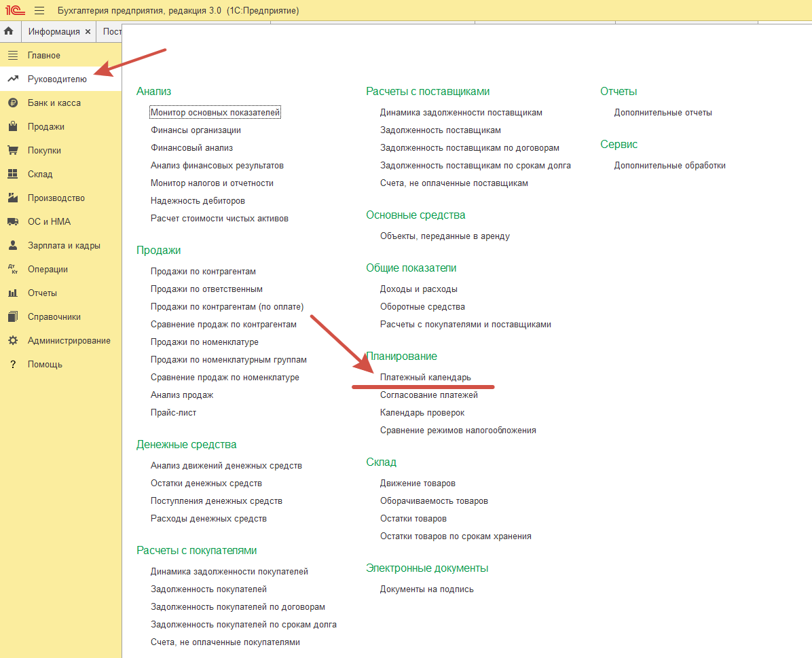This screenshot has height=658, width=812.
Task: Open Расчет стоимости чистых активов
Action: point(219,218)
